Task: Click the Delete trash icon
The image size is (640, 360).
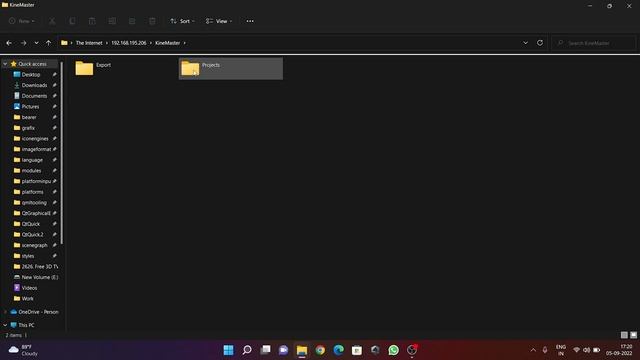Action: [x=152, y=21]
